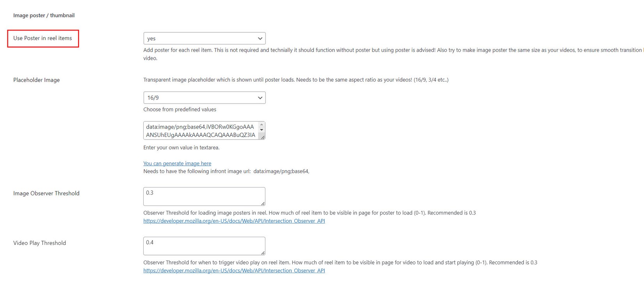The image size is (644, 284).
Task: Open Intersection Observer API link under Video Play Threshold
Action: click(x=234, y=270)
